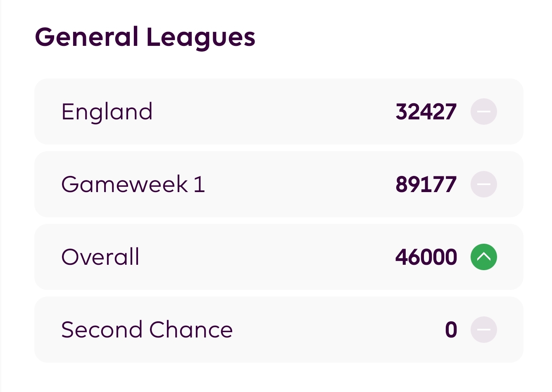Open the Gameweek 1 league
The width and height of the screenshot is (552, 392).
[x=133, y=184]
